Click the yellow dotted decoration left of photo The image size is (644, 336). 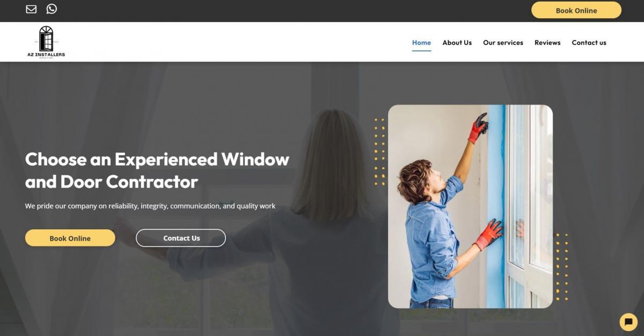click(x=379, y=152)
